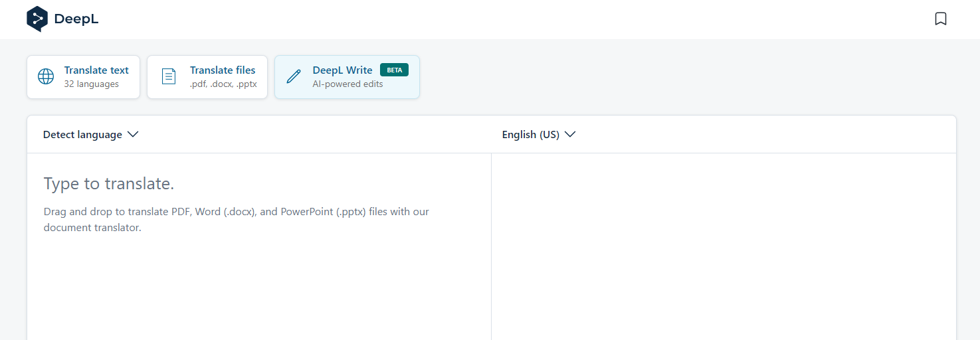Open the English (US) target language dropdown

[x=539, y=135]
